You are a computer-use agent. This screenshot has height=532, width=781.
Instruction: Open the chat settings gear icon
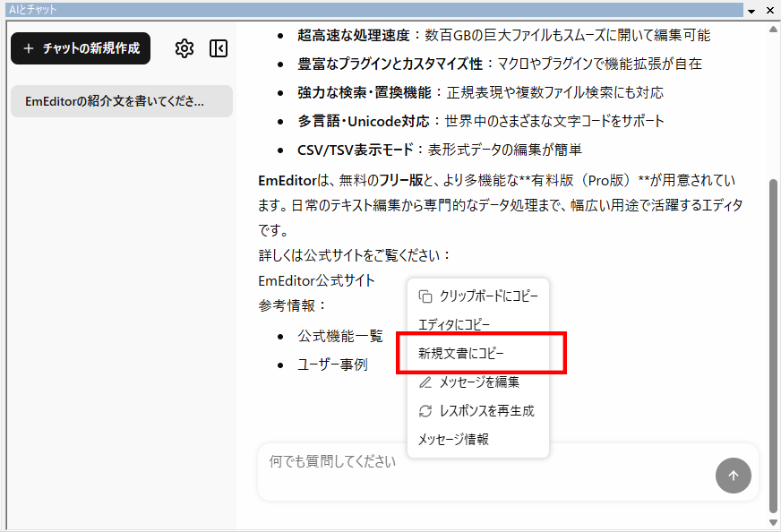coord(185,48)
